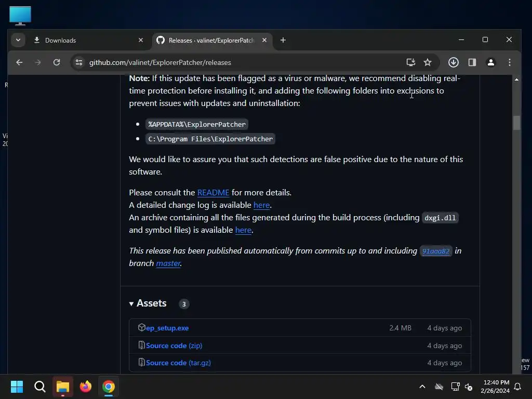The height and width of the screenshot is (399, 532).
Task: Download ep_setup.exe
Action: [167, 328]
